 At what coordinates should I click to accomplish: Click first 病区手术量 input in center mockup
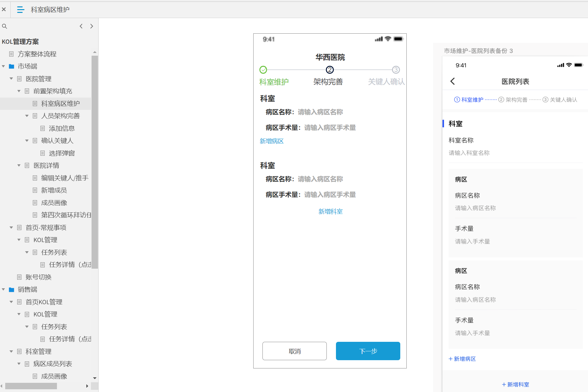click(x=330, y=128)
